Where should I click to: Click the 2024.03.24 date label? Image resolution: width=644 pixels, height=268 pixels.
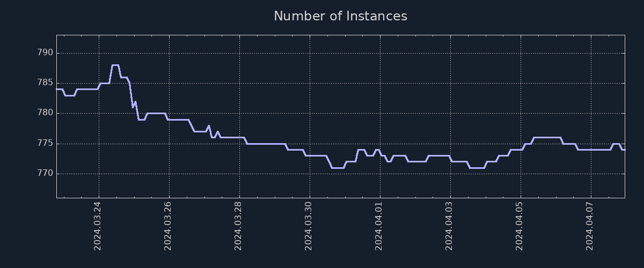tap(98, 226)
